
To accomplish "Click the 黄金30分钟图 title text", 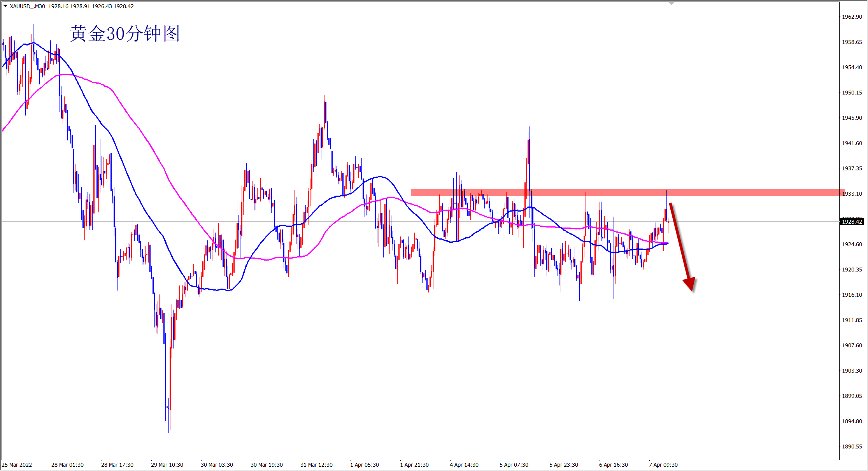I will pos(125,34).
